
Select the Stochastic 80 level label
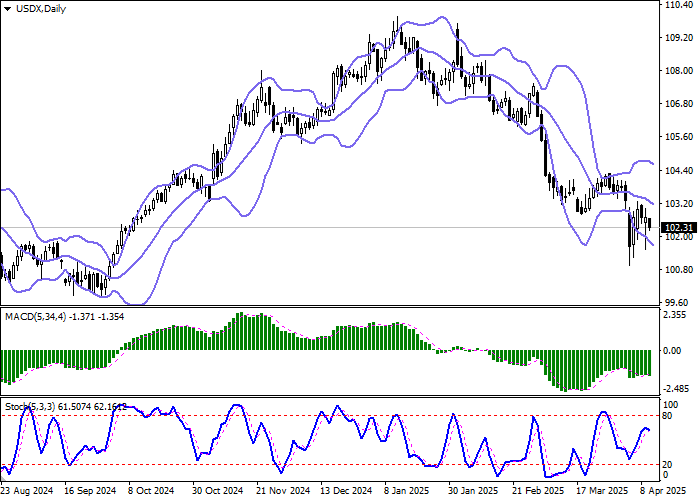tap(668, 415)
